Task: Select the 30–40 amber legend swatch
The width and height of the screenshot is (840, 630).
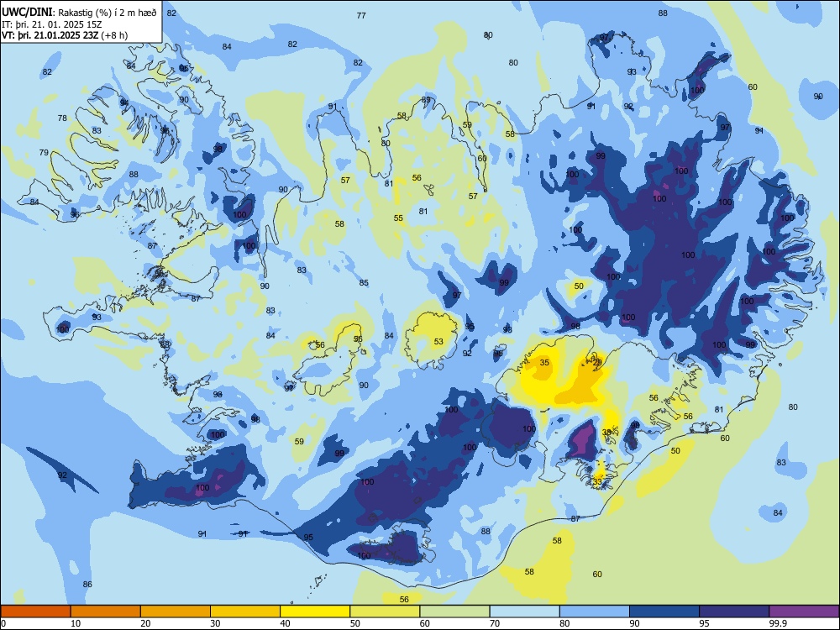Action: coord(245,612)
